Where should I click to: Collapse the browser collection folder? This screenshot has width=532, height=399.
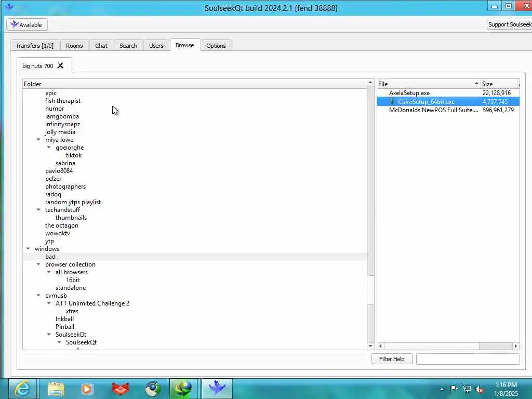(38, 264)
